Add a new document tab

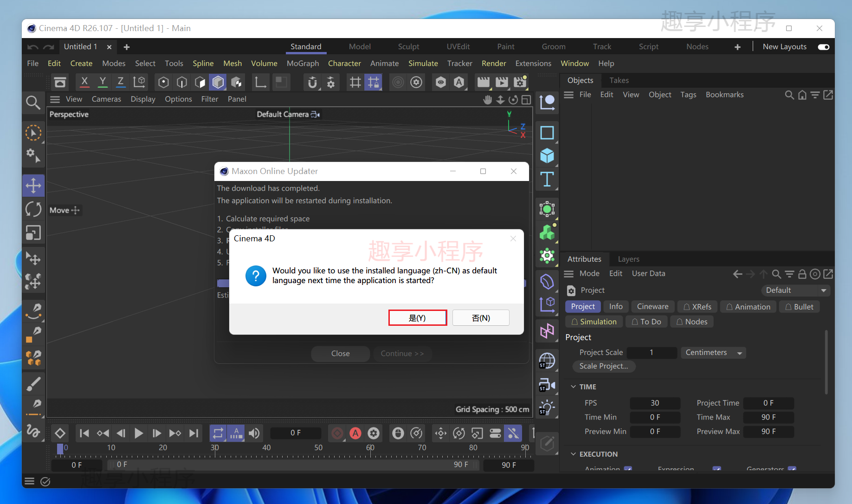(x=127, y=47)
